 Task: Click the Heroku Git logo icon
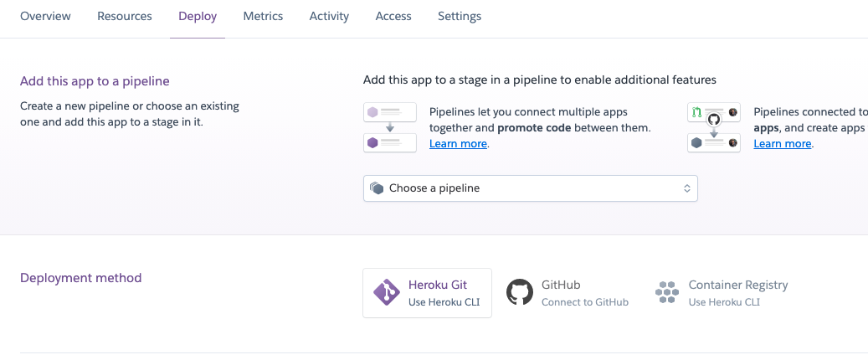click(386, 292)
